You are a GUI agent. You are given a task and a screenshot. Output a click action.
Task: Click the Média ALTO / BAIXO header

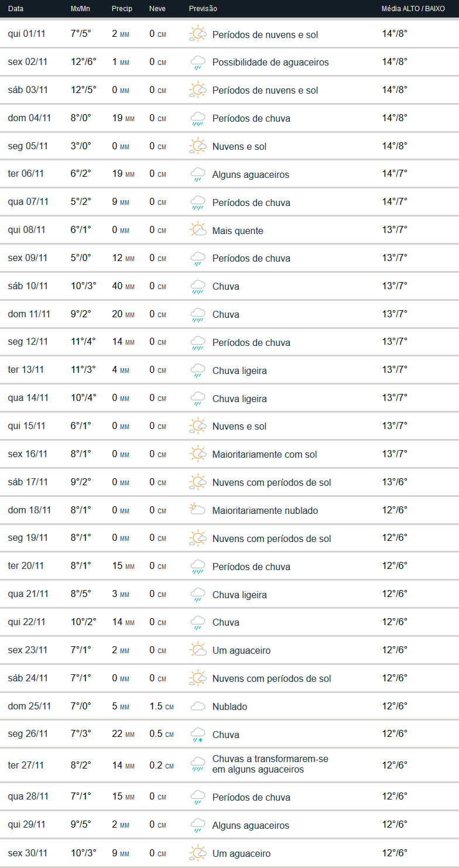tap(413, 9)
